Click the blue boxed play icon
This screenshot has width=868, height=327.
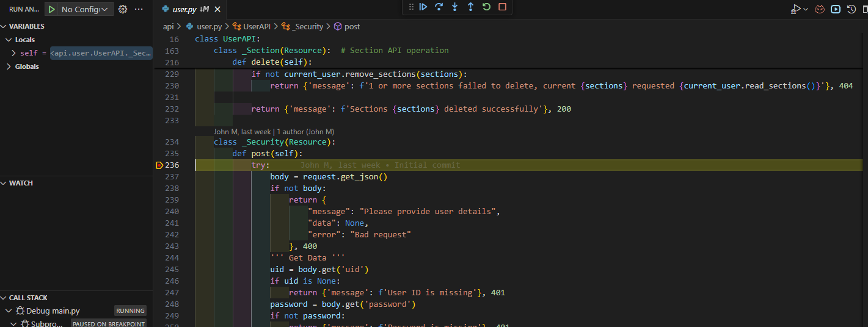(x=836, y=9)
